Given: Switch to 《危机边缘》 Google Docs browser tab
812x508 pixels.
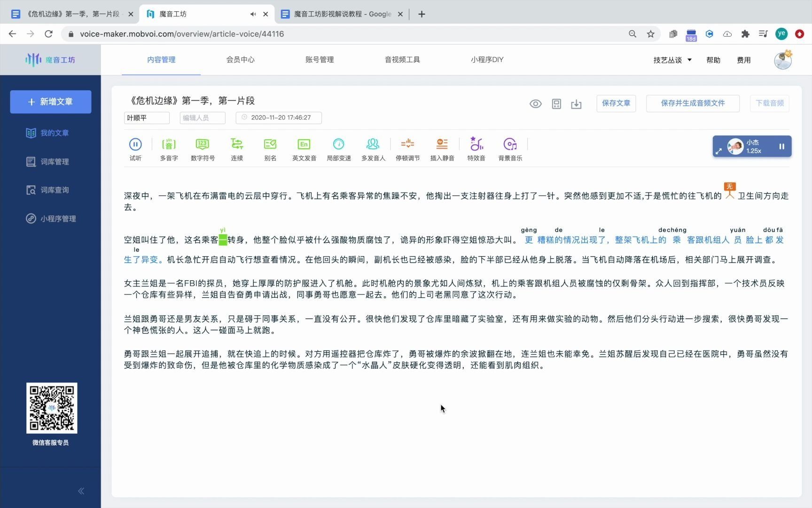Looking at the screenshot, I should coord(73,14).
